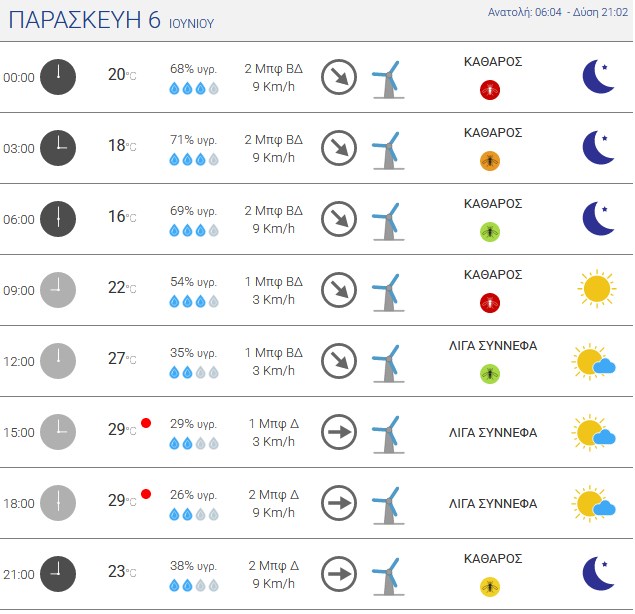Image resolution: width=635 pixels, height=614 pixels.
Task: Click the diagonal wind arrow at 09:00
Action: point(339,290)
